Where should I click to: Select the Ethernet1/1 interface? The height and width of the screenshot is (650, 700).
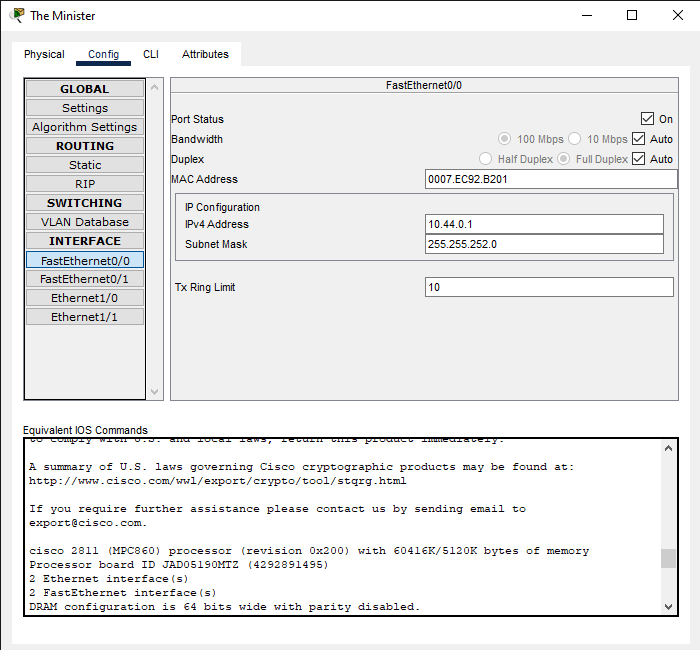(x=85, y=317)
